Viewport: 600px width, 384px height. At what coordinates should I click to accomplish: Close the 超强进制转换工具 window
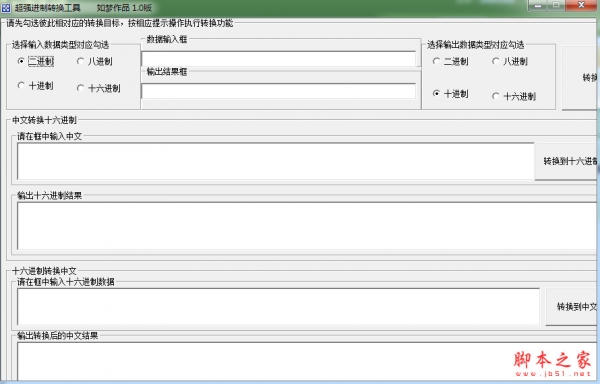tap(581, 5)
